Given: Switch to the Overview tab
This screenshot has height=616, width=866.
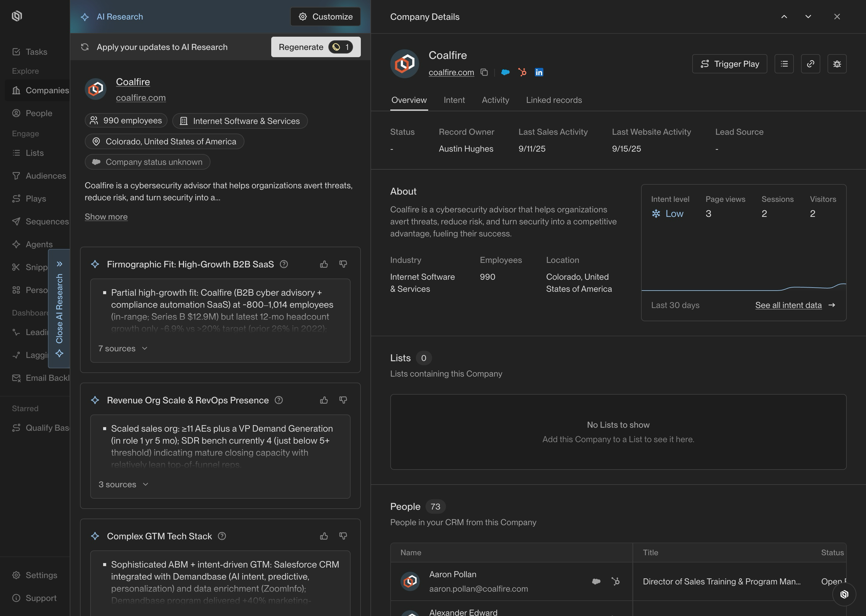Looking at the screenshot, I should (409, 100).
